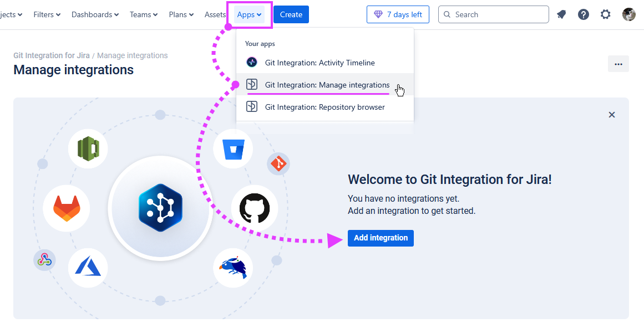
Task: Click the 7 days left button
Action: coord(398,14)
